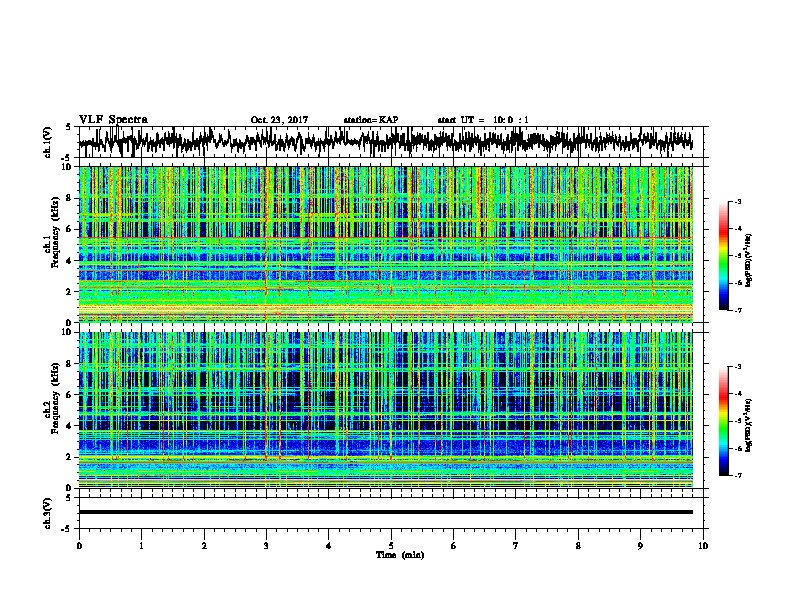
Task: Select the "Oct. 23, 2017" date text
Action: (279, 120)
